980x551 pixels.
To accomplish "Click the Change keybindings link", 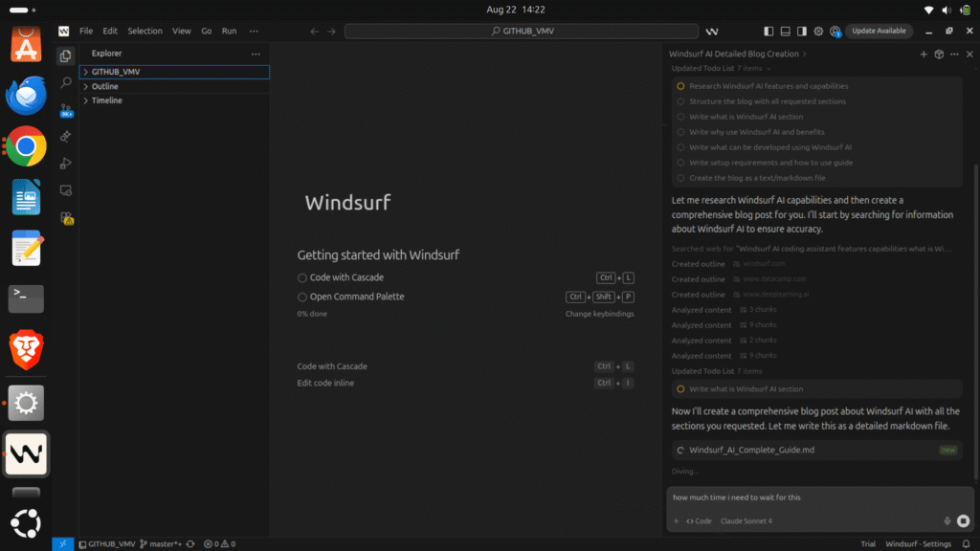I will (x=599, y=314).
